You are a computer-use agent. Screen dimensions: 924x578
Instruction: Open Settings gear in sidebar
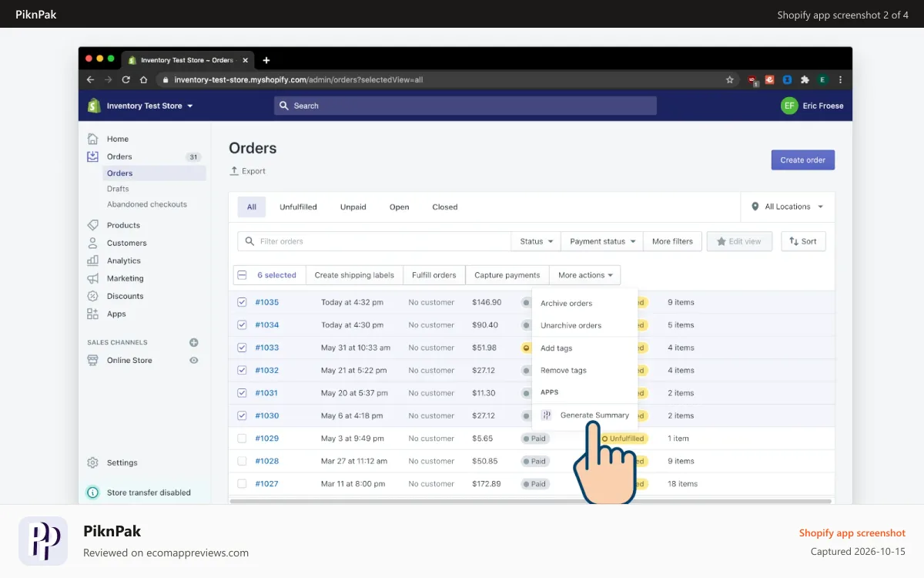[92, 462]
